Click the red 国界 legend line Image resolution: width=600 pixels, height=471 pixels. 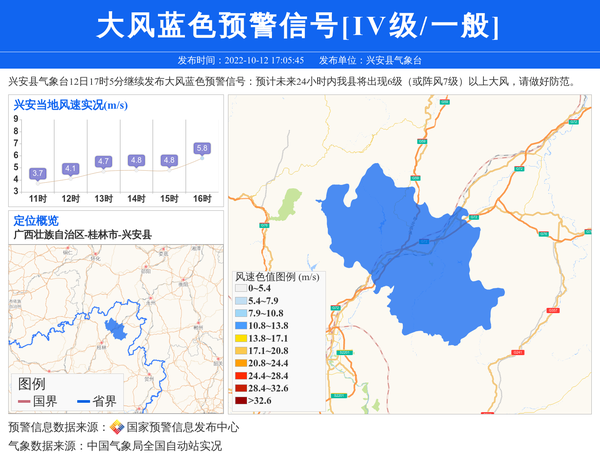(x=24, y=401)
